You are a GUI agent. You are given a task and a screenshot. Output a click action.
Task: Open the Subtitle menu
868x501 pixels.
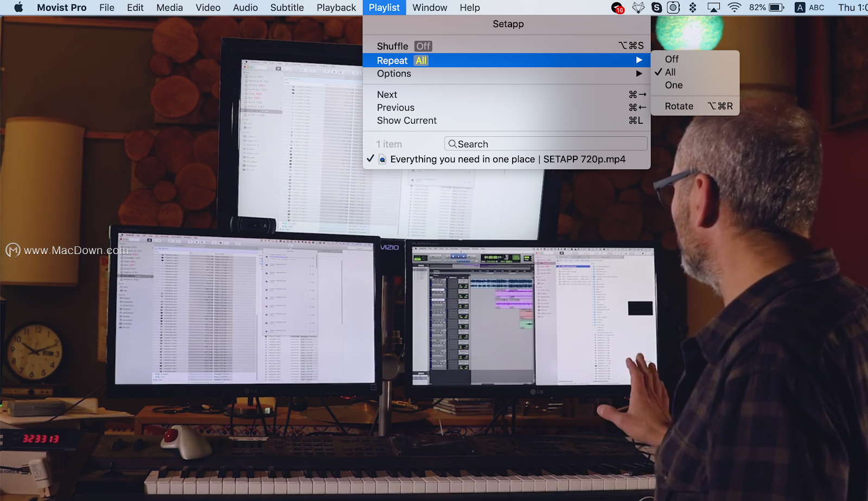[x=287, y=8]
